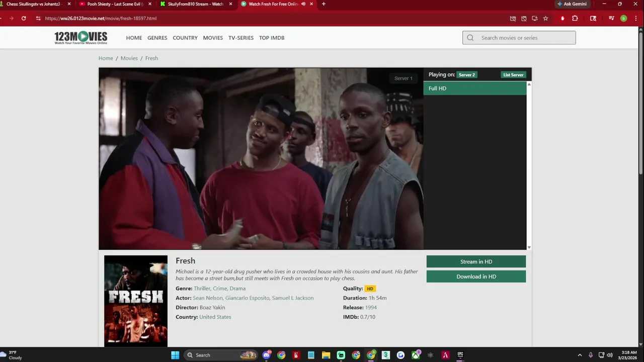This screenshot has width=644, height=362.
Task: Bookmark this page with the star icon
Action: pyautogui.click(x=545, y=18)
